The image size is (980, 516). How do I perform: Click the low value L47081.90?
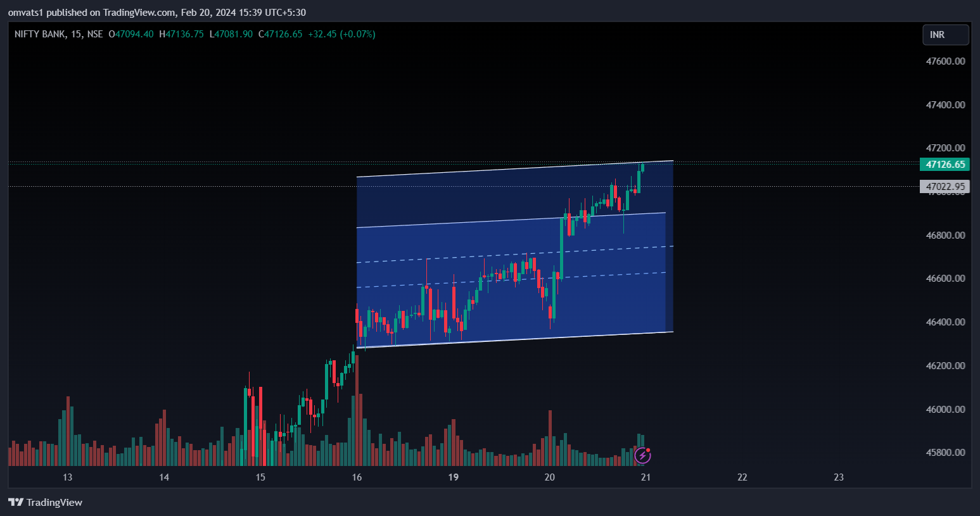pyautogui.click(x=231, y=34)
